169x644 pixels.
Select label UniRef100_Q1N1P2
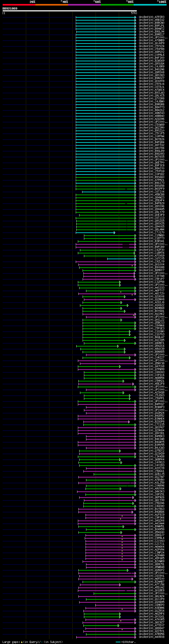152,570
